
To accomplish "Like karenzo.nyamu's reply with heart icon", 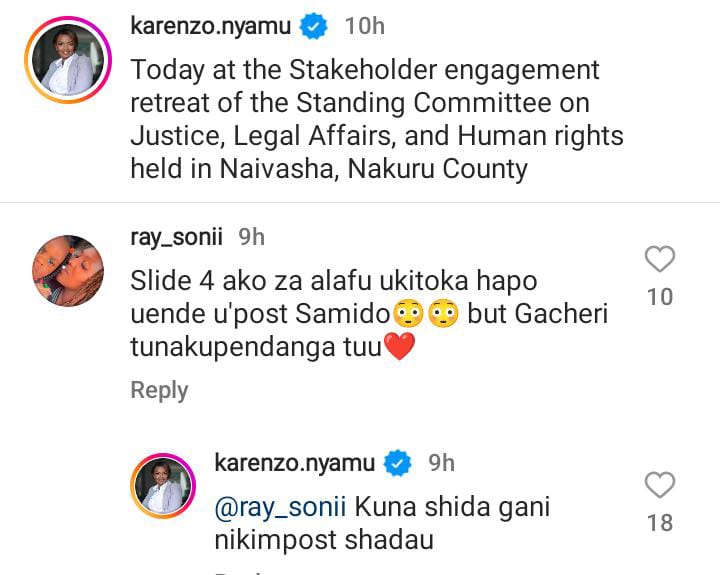I will click(660, 485).
